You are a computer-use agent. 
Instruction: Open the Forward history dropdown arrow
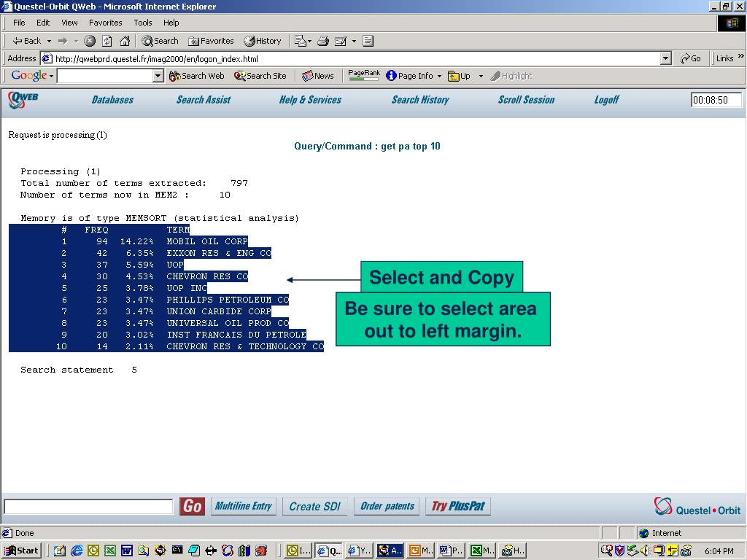(76, 42)
